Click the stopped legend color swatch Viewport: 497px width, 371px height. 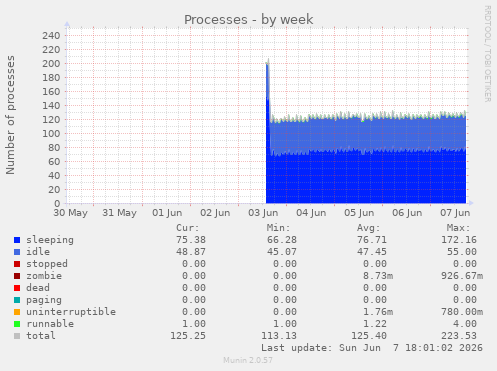[x=17, y=264]
